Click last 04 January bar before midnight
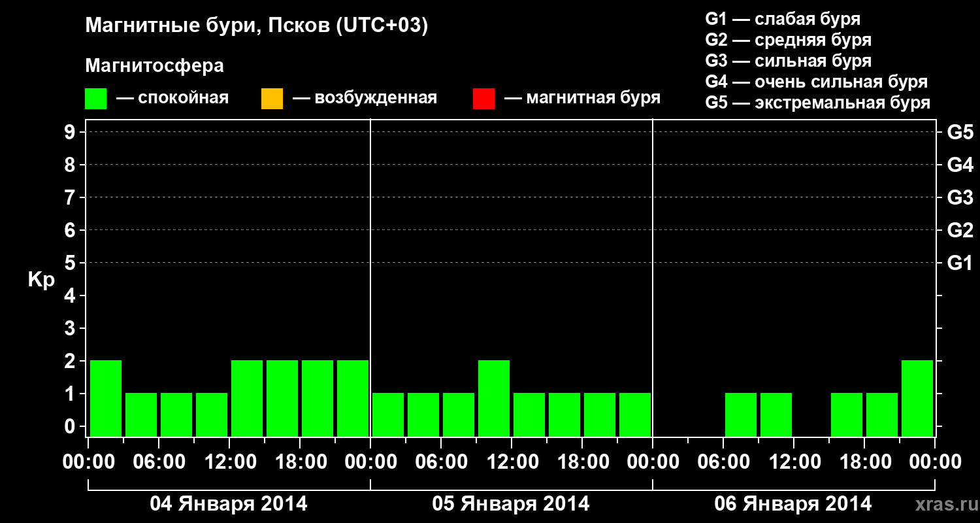This screenshot has height=523, width=980. pos(353,398)
